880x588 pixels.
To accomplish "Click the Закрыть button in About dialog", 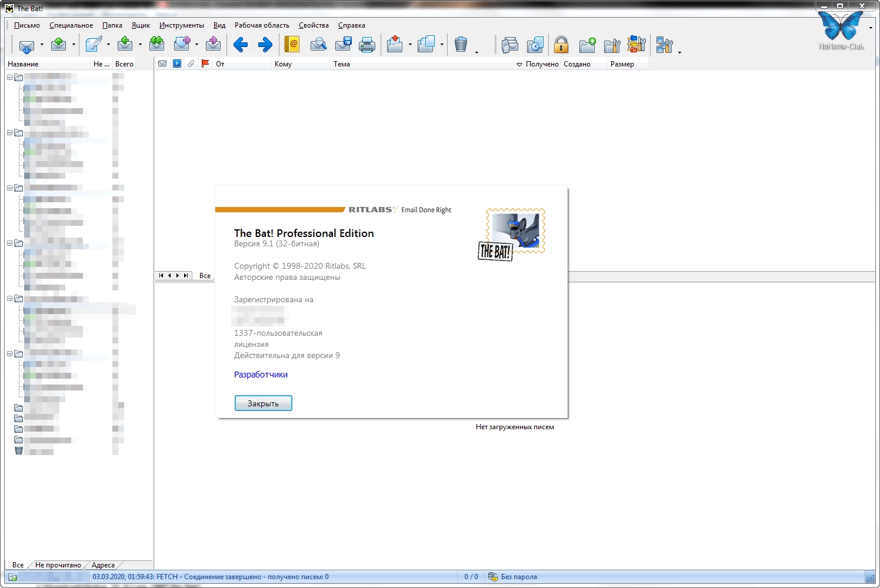I will click(264, 403).
